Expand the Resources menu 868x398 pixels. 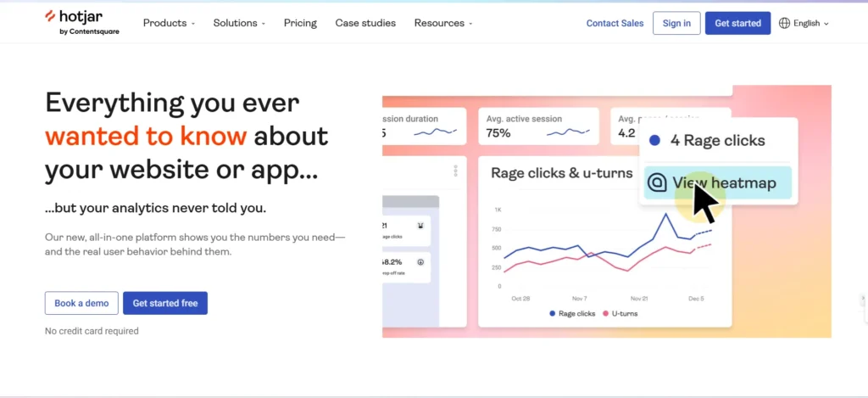point(443,23)
